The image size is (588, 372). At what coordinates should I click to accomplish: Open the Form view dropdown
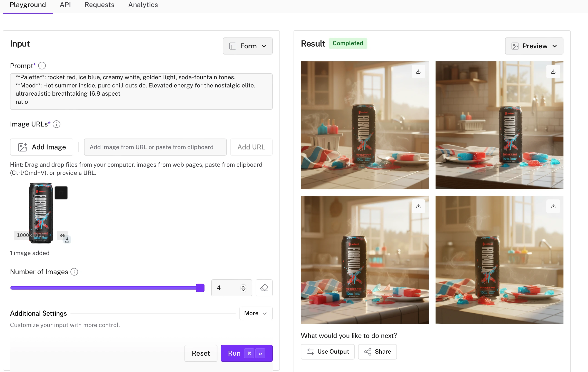point(248,46)
